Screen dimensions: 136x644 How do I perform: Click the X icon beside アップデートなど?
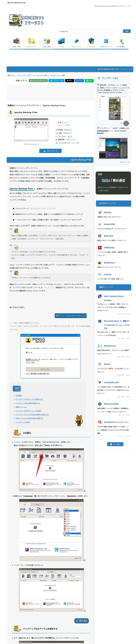tap(99, 78)
